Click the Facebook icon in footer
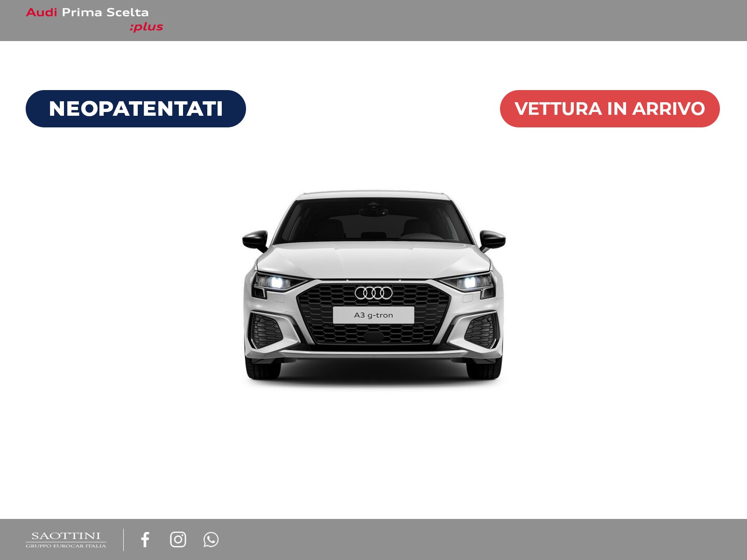 click(145, 539)
